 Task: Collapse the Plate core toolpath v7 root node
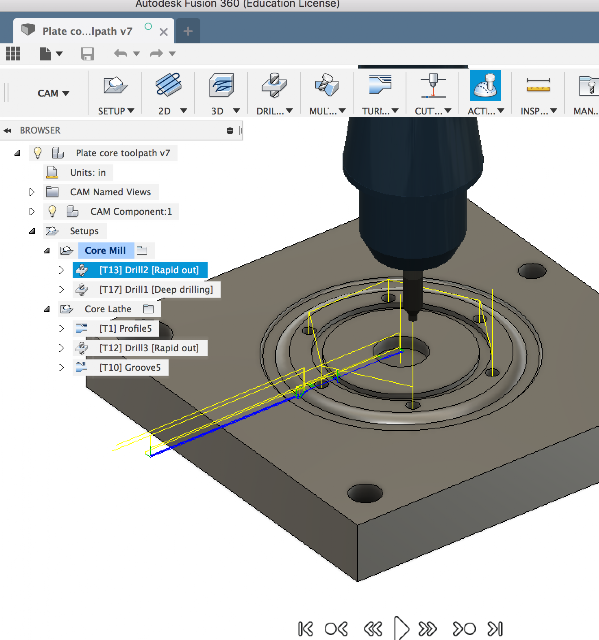coord(17,153)
